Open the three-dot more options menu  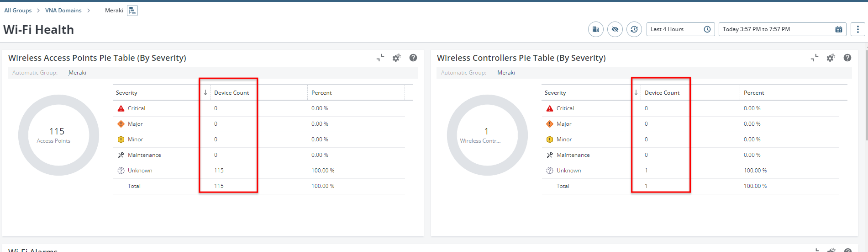pos(858,29)
